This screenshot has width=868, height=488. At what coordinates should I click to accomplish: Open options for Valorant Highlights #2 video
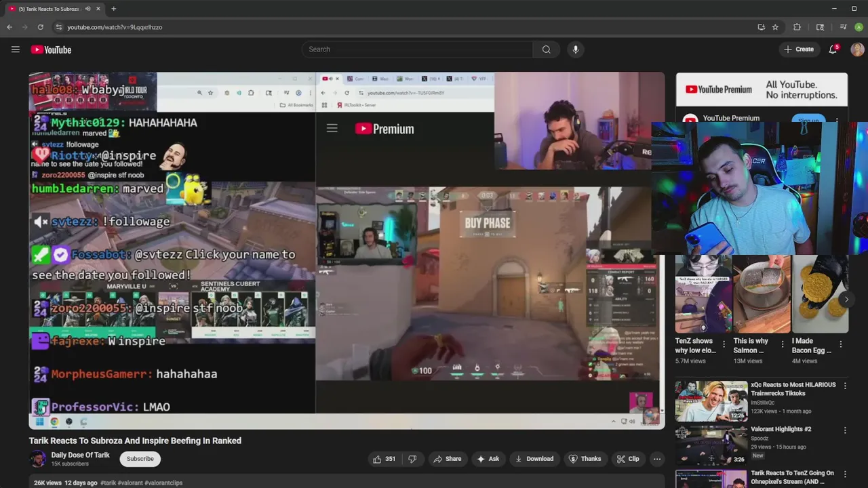(x=845, y=430)
